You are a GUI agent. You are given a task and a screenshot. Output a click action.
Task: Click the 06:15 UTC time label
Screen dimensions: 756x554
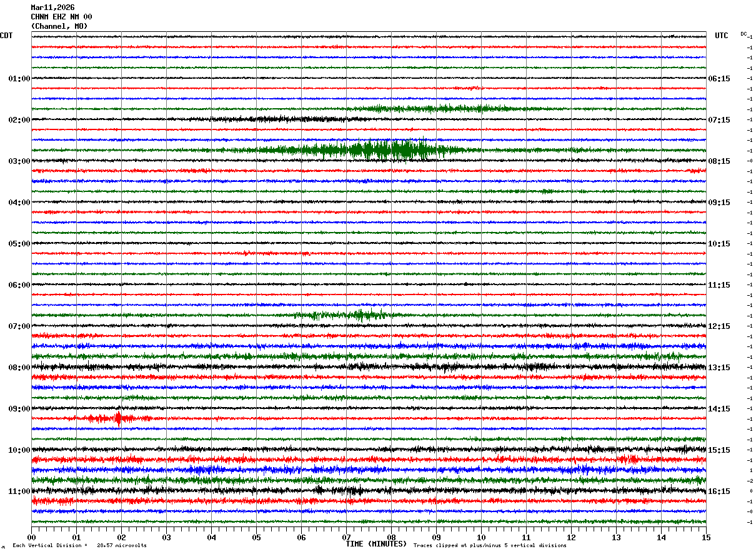[x=719, y=79]
